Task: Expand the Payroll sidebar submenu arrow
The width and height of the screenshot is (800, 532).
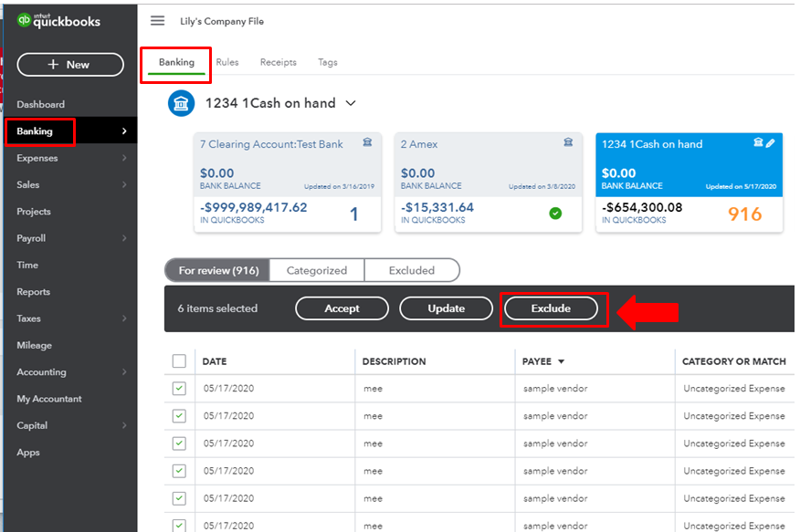Action: point(124,238)
